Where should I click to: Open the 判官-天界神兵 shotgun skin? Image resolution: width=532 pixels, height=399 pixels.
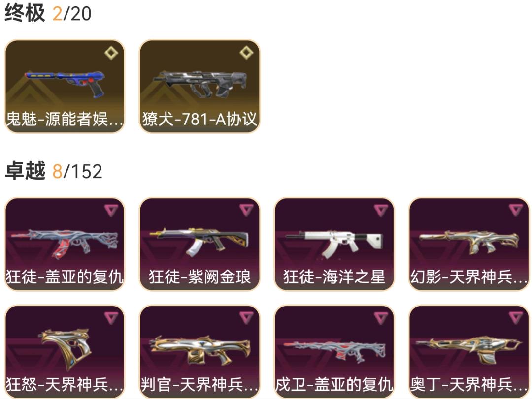point(199,352)
